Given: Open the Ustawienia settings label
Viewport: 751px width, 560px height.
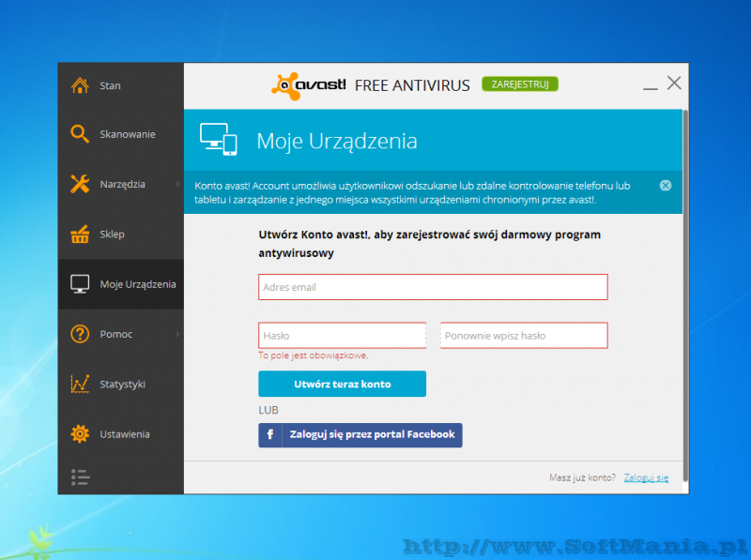Looking at the screenshot, I should click(125, 434).
